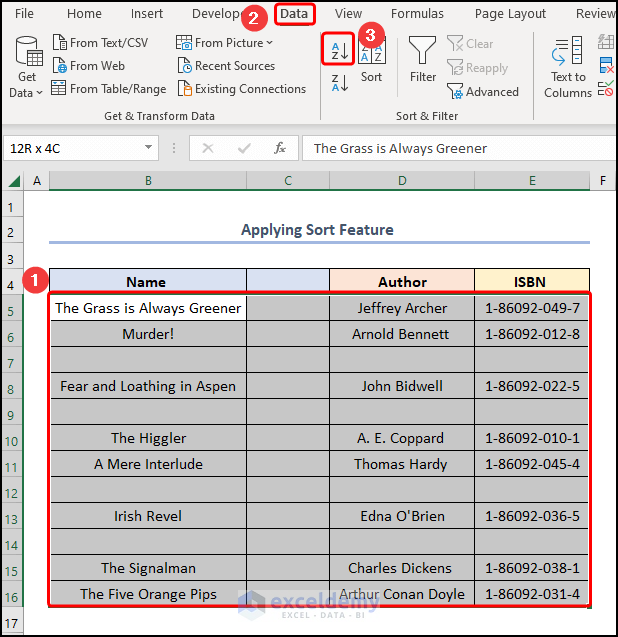Viewport: 618px width, 637px height.
Task: Click the Get Data database icon
Action: 28,52
